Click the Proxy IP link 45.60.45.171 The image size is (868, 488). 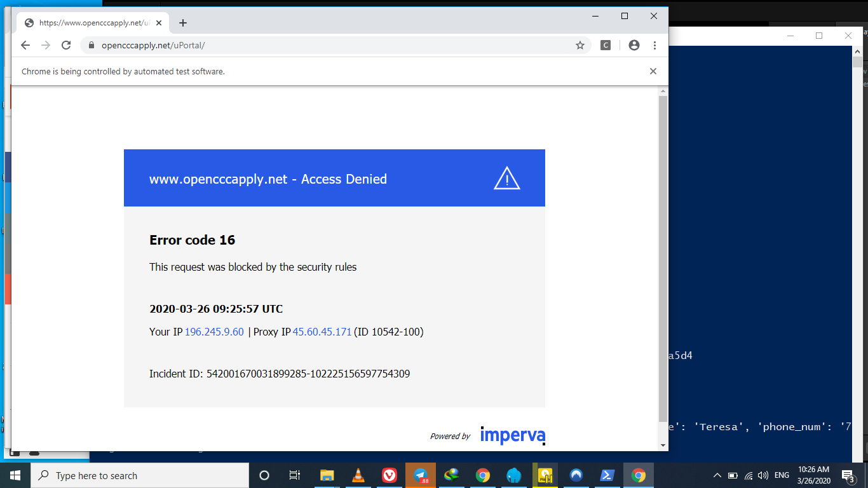[x=322, y=332]
